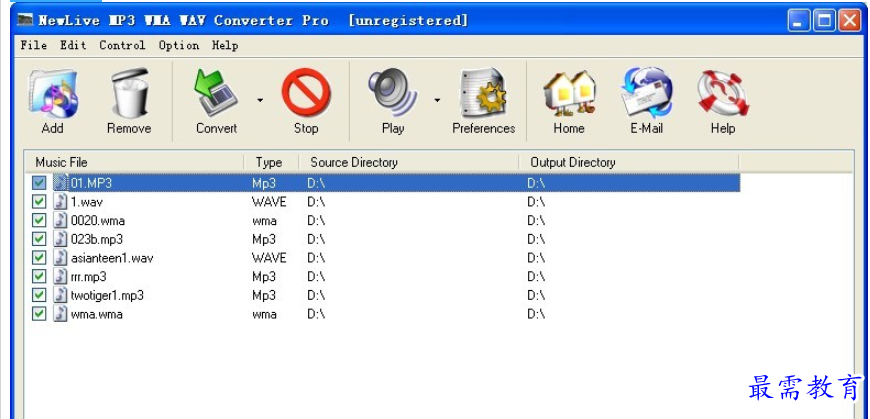Open the Control menu

(122, 46)
